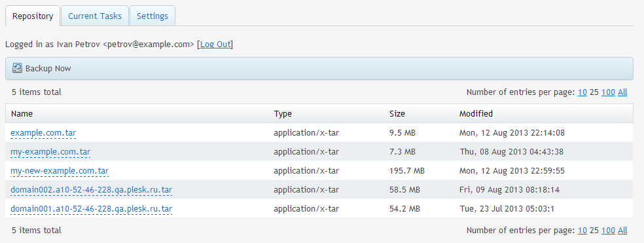Click application/x-tar type of my-example.com.tar row
Viewport: 644px width, 243px height.
306,152
